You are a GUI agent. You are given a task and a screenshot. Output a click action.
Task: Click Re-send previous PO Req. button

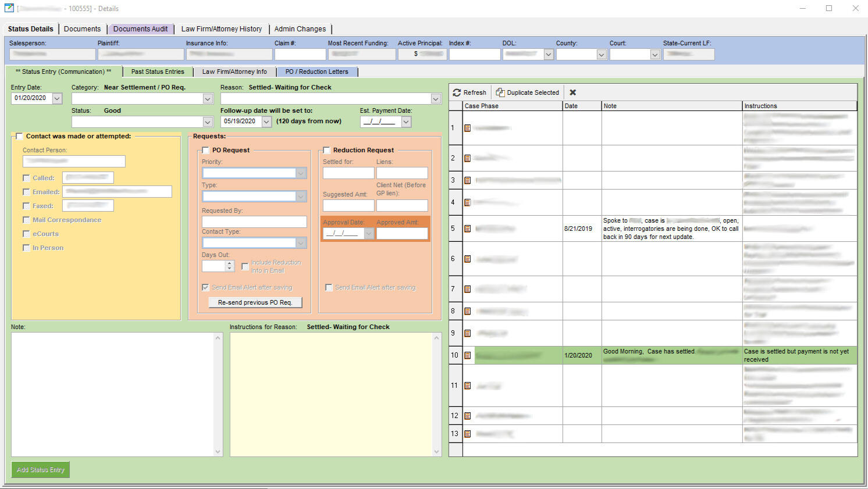[255, 302]
